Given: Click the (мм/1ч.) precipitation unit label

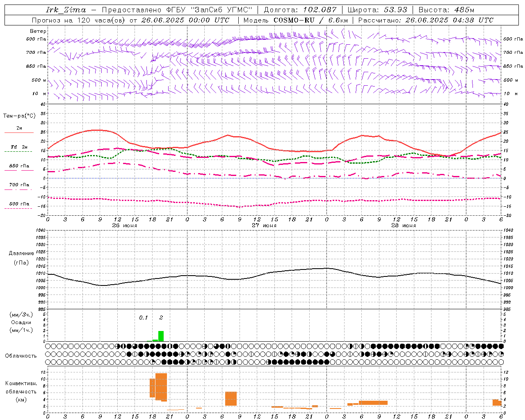Looking at the screenshot, I should tap(21, 330).
